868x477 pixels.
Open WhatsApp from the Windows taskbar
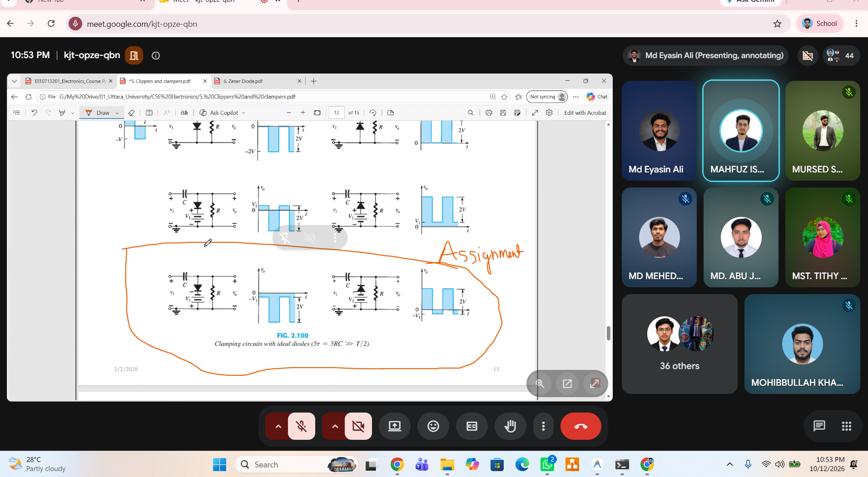547,464
